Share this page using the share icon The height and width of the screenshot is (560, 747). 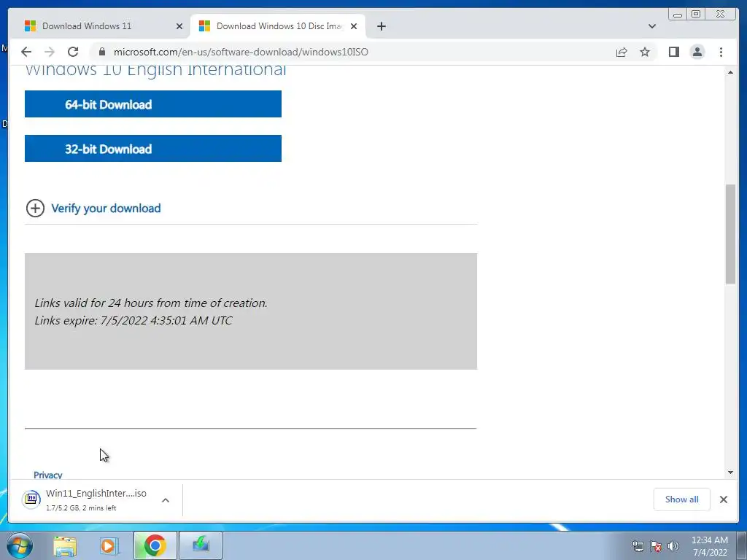(x=622, y=52)
